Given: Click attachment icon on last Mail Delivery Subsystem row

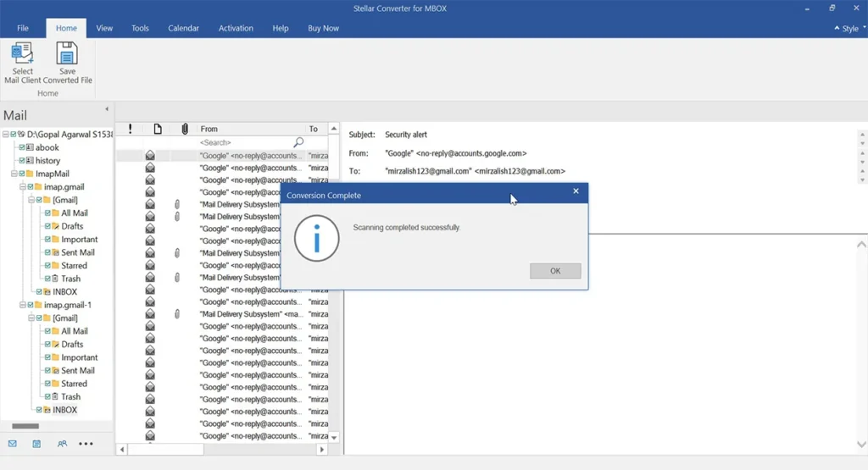Looking at the screenshot, I should click(x=177, y=314).
